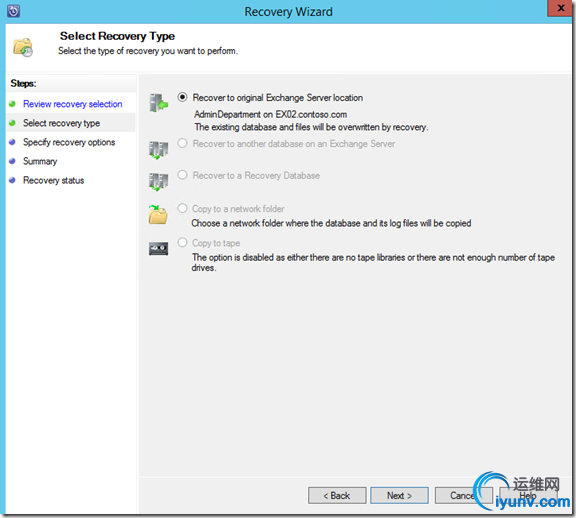Close the Recovery Wizard window
Viewport: 576px width, 518px height.
click(x=561, y=8)
